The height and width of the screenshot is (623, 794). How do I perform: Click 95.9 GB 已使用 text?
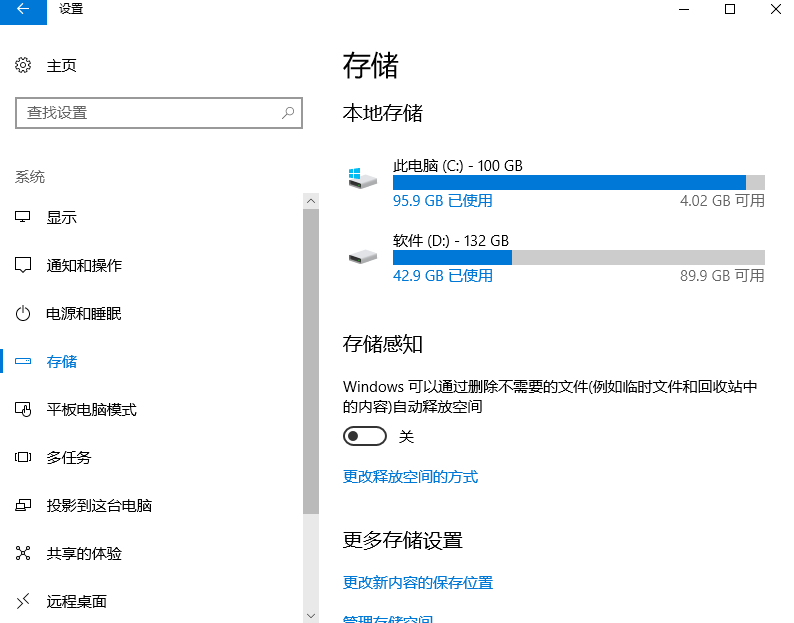(x=443, y=201)
